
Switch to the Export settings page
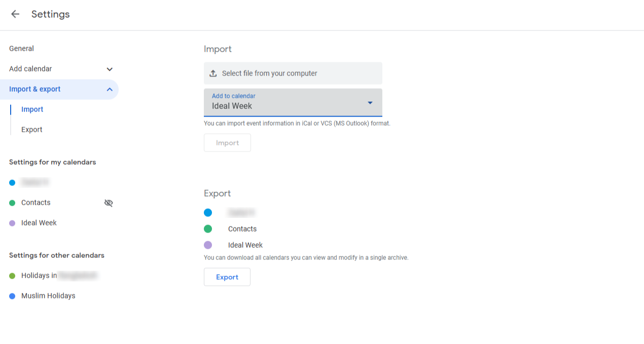tap(31, 129)
